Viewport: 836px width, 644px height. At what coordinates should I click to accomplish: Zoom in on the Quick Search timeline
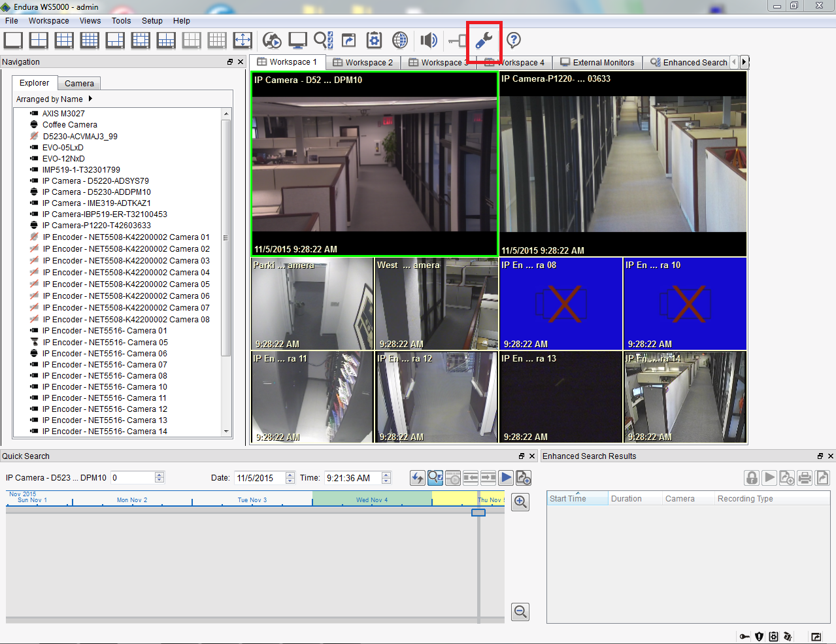point(520,501)
